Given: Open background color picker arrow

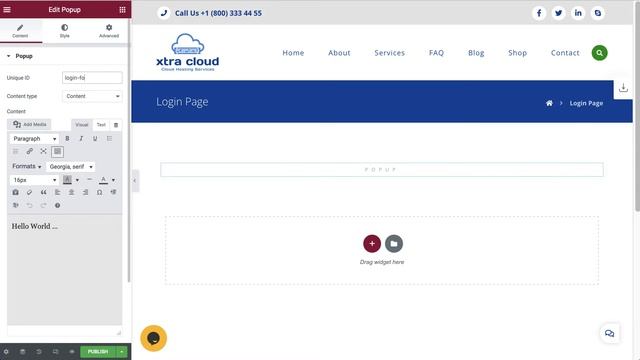Looking at the screenshot, I should pos(77,180).
